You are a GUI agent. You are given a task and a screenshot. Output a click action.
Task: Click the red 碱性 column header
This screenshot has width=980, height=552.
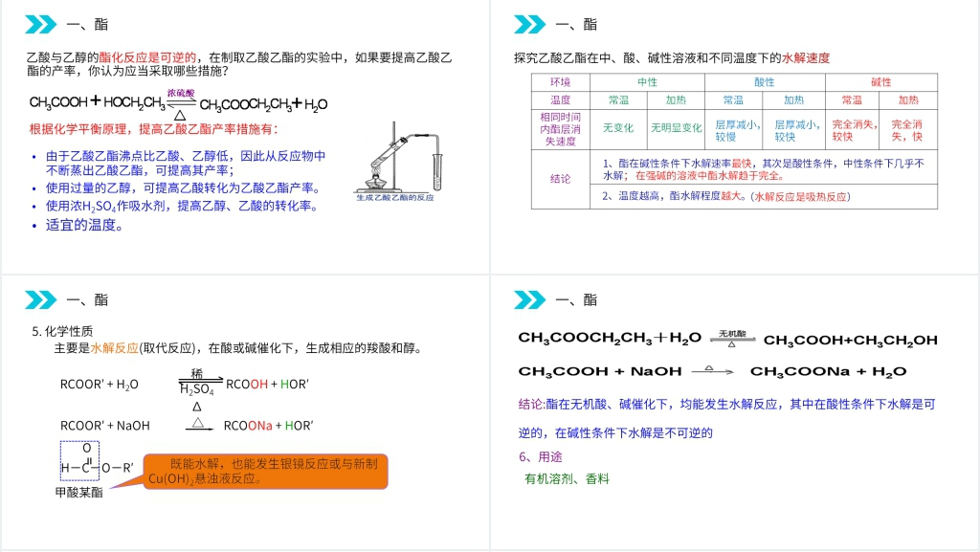[x=880, y=82]
